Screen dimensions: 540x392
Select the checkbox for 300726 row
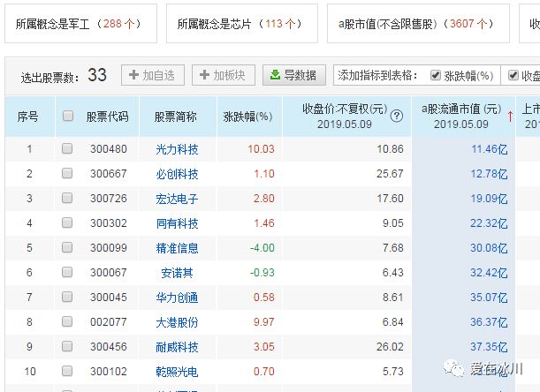click(67, 198)
